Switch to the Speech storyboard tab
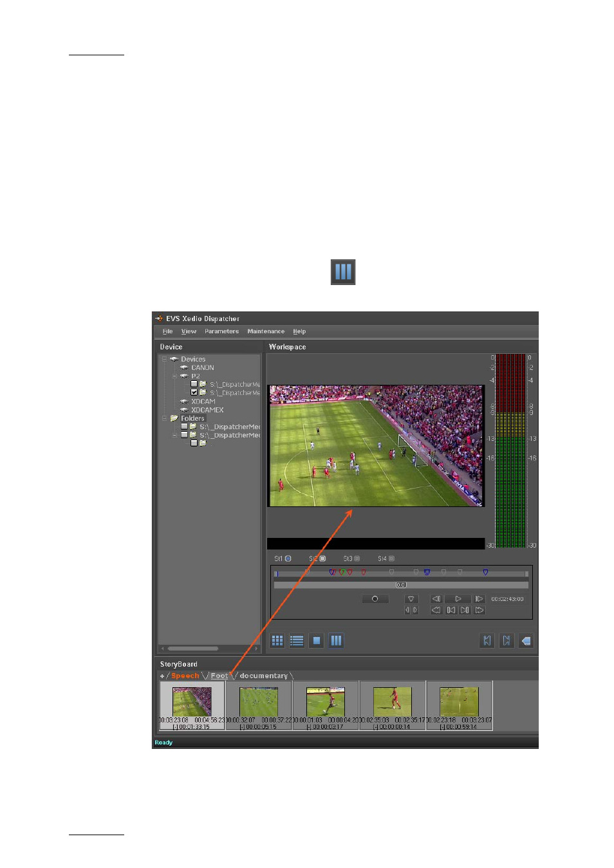 tap(185, 676)
